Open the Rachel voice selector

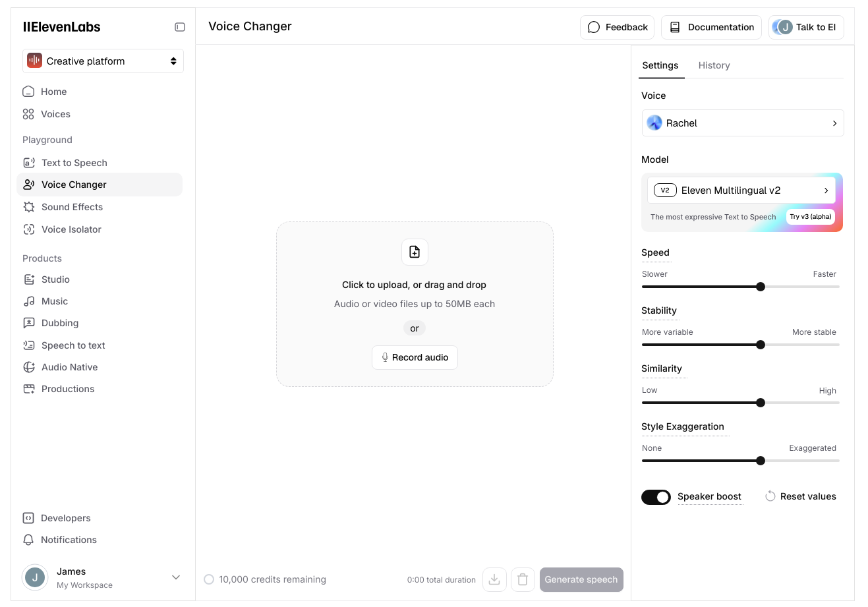coord(743,123)
